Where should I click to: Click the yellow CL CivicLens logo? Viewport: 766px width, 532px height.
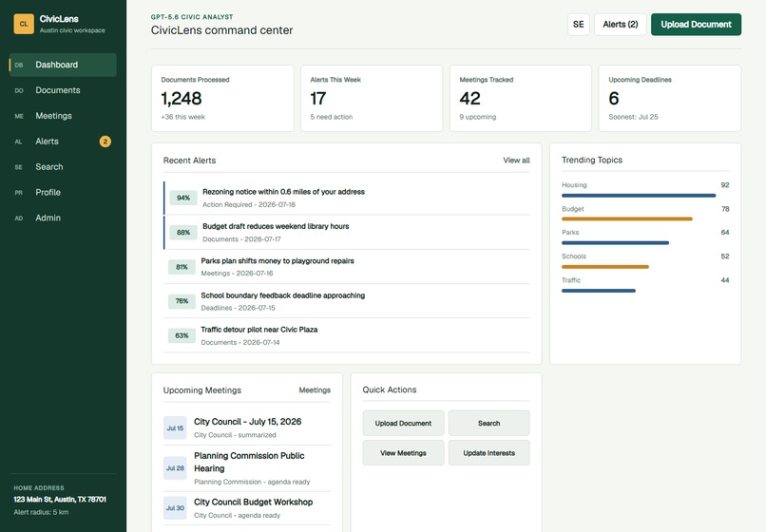(24, 24)
